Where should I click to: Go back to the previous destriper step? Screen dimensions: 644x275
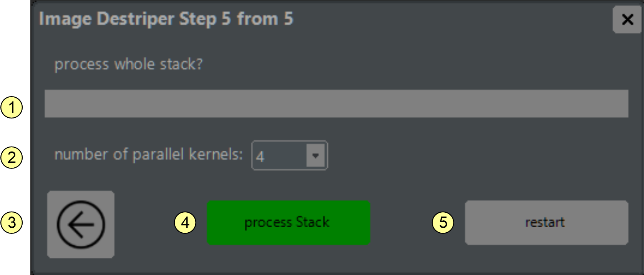(81, 224)
